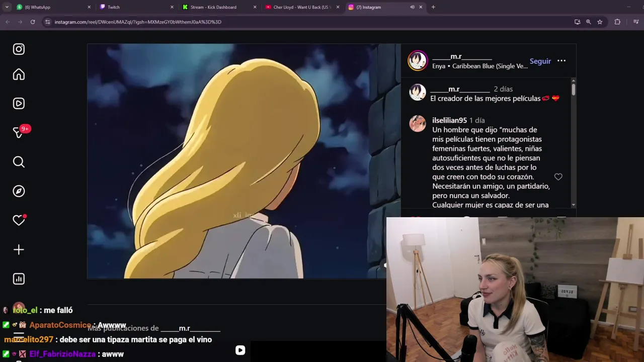This screenshot has height=362, width=644.
Task: Switch to the Twitch tab
Action: (x=136, y=7)
